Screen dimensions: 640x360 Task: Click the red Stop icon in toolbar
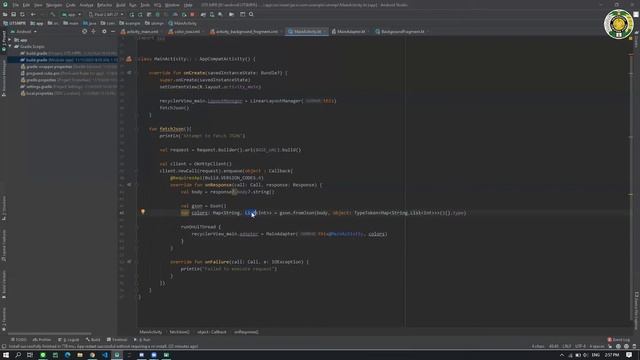pos(192,14)
